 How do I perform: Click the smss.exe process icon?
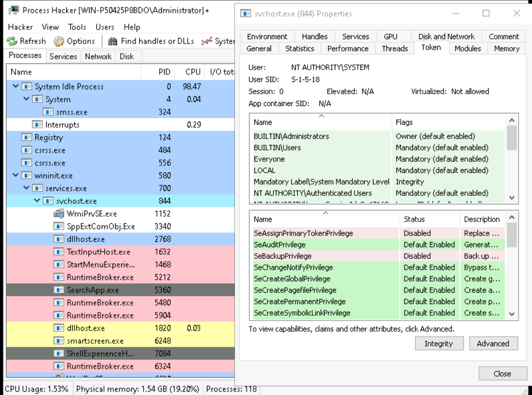pyautogui.click(x=48, y=112)
